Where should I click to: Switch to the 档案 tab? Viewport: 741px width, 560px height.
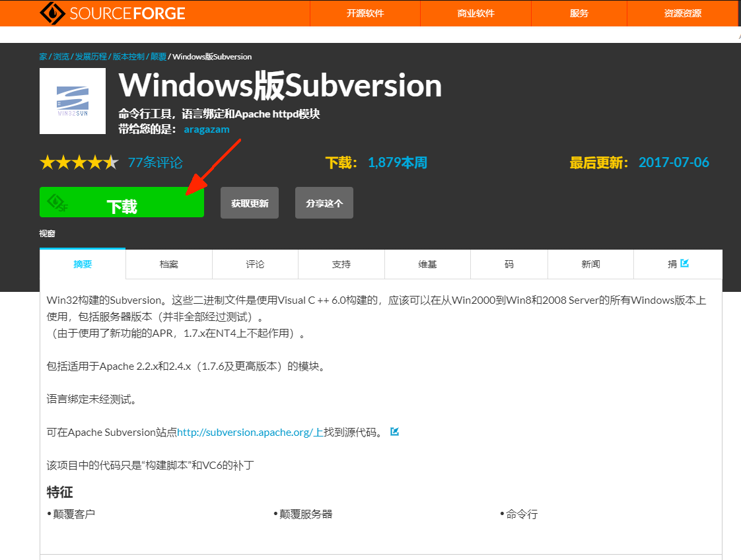(x=168, y=264)
